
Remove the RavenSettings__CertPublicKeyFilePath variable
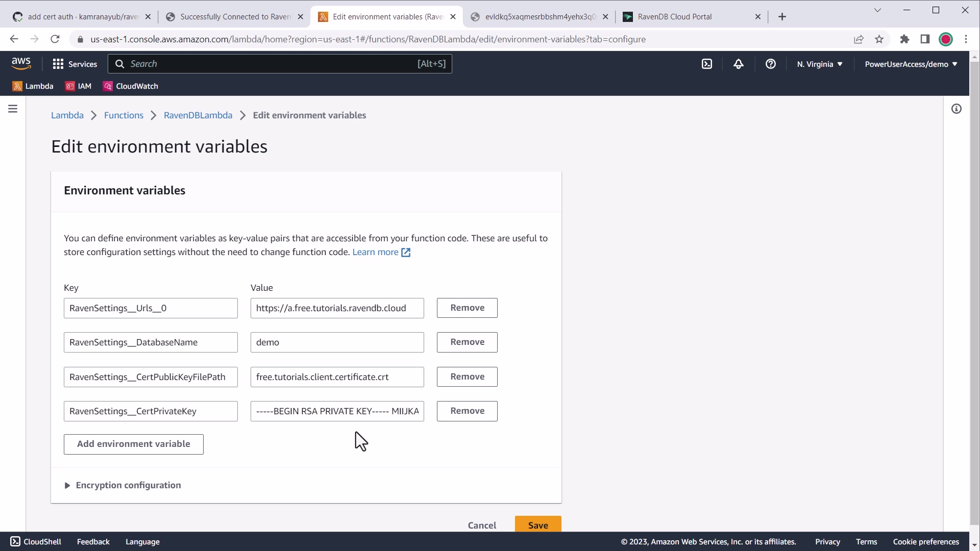[x=467, y=377]
